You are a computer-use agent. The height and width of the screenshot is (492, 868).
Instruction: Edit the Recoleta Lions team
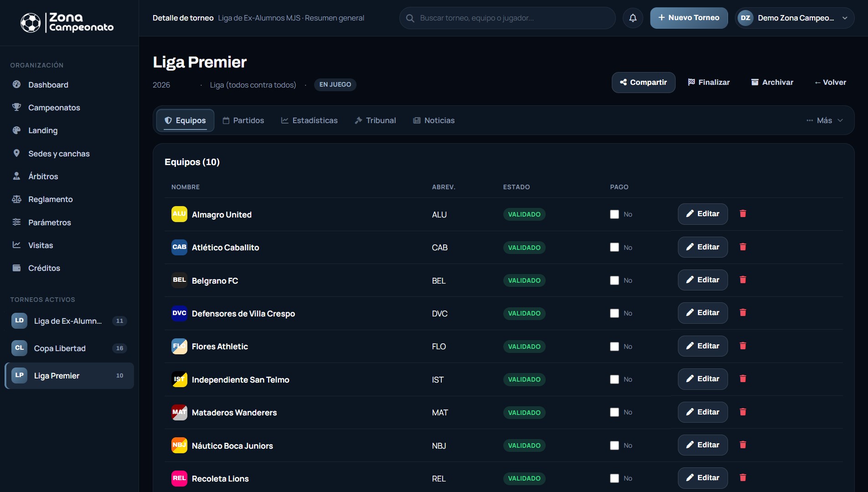coord(703,478)
